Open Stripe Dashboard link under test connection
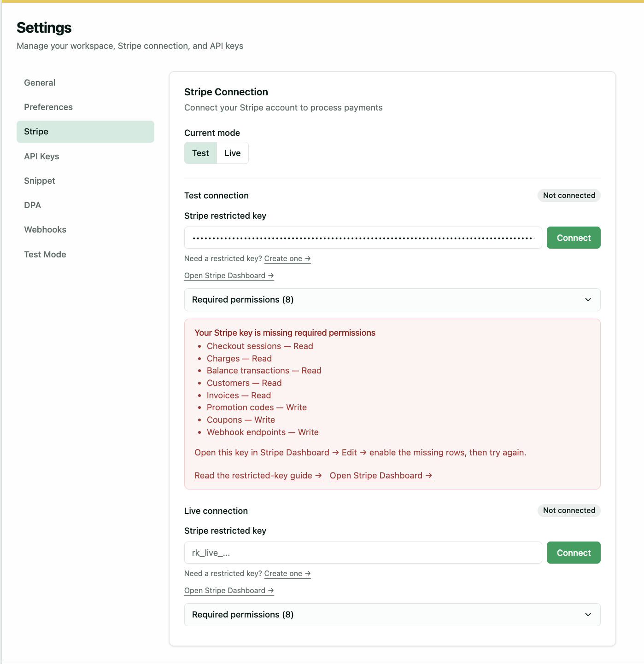 [x=229, y=276]
